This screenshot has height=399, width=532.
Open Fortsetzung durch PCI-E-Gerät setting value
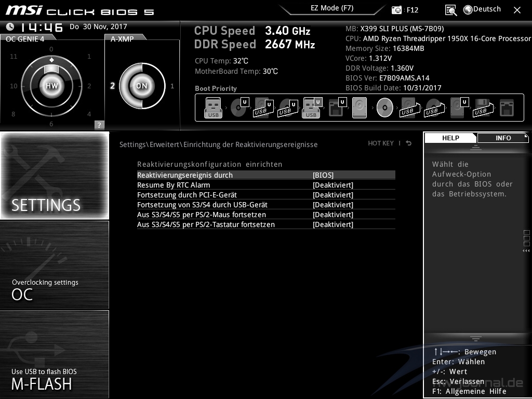pyautogui.click(x=332, y=195)
